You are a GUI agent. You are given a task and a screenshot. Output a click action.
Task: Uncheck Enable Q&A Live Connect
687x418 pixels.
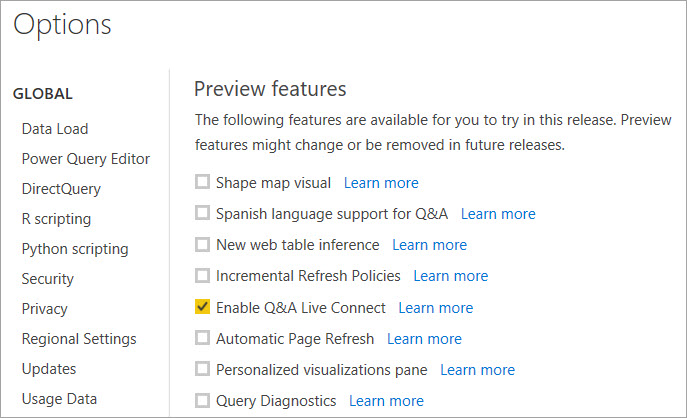coord(203,307)
